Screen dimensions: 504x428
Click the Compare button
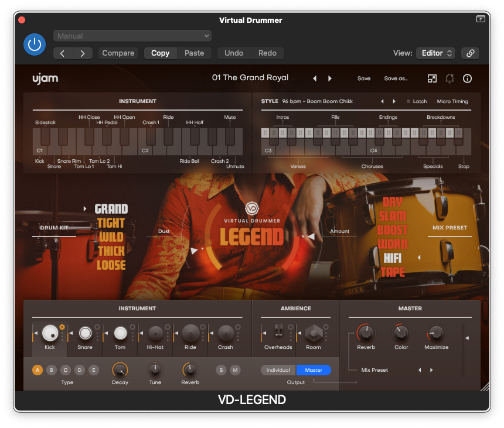click(118, 53)
